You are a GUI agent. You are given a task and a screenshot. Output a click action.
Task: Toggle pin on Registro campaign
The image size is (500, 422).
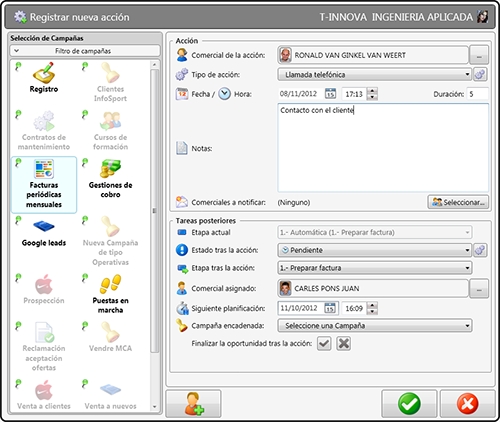pyautogui.click(x=18, y=66)
